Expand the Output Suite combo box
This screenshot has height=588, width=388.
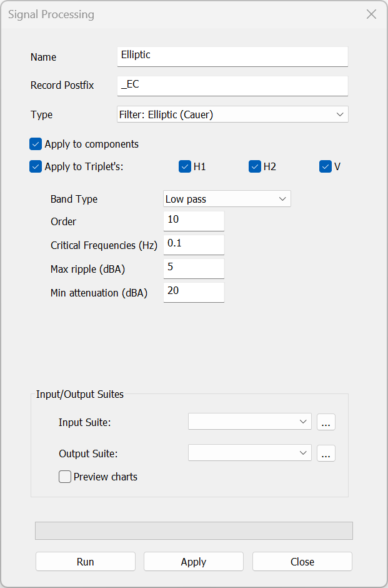pos(249,454)
